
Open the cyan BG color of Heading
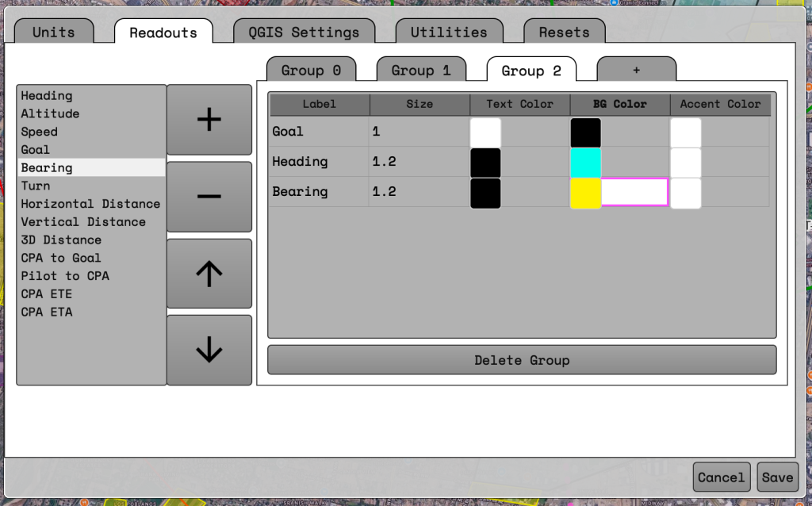[585, 163]
